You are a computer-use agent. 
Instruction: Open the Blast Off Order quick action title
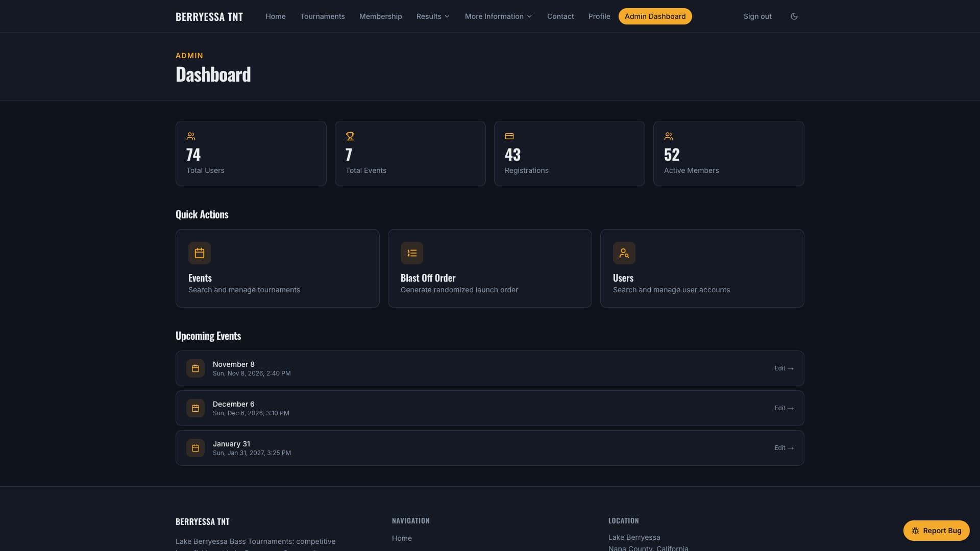(428, 278)
